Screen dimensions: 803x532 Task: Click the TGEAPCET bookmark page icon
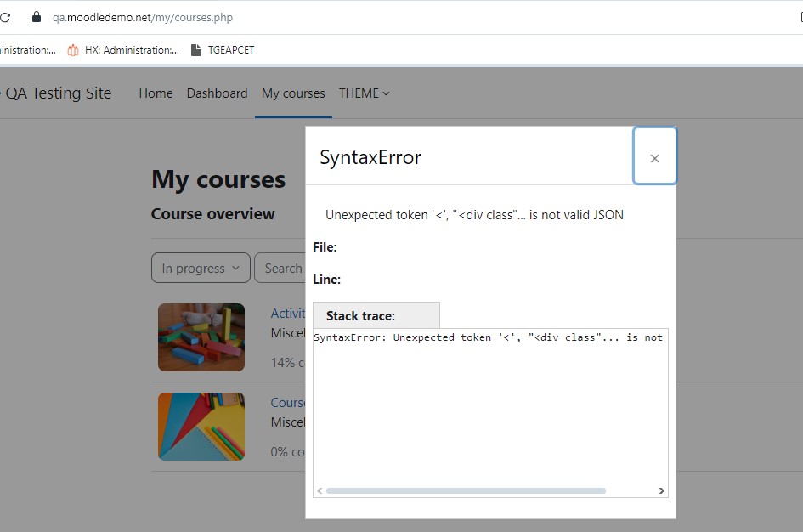coord(196,49)
